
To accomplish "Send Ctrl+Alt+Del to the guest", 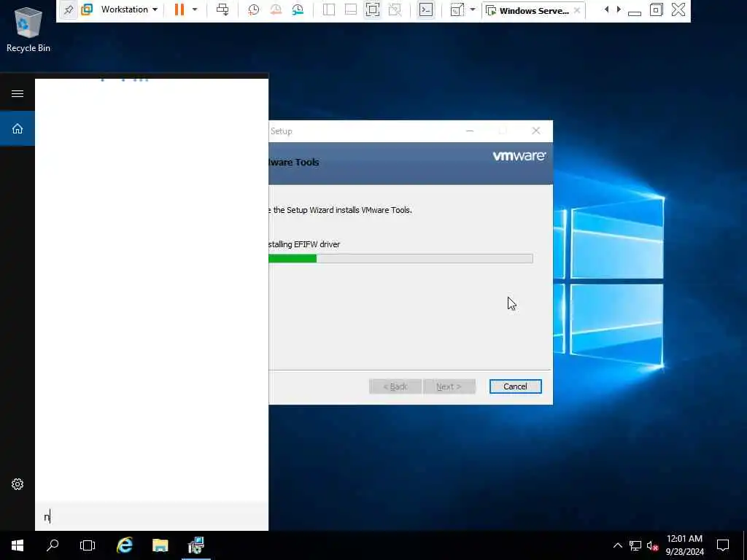I will point(222,9).
